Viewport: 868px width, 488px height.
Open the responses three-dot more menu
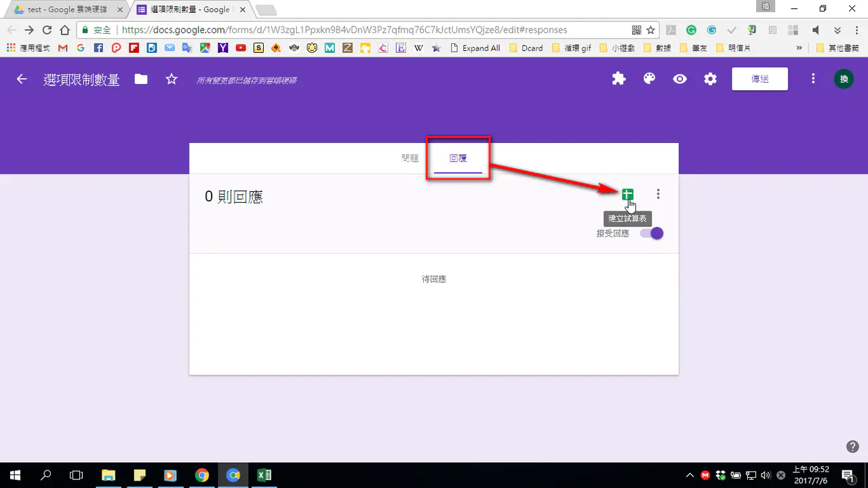(x=658, y=194)
